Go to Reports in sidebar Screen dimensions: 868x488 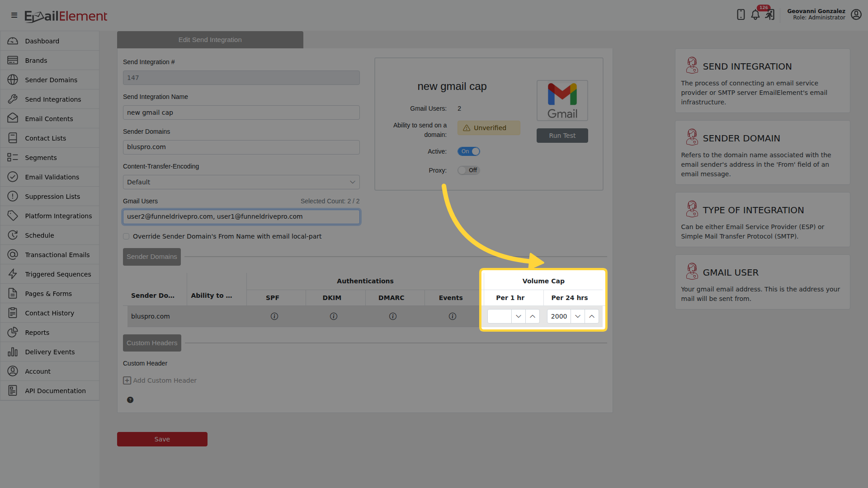(x=50, y=333)
